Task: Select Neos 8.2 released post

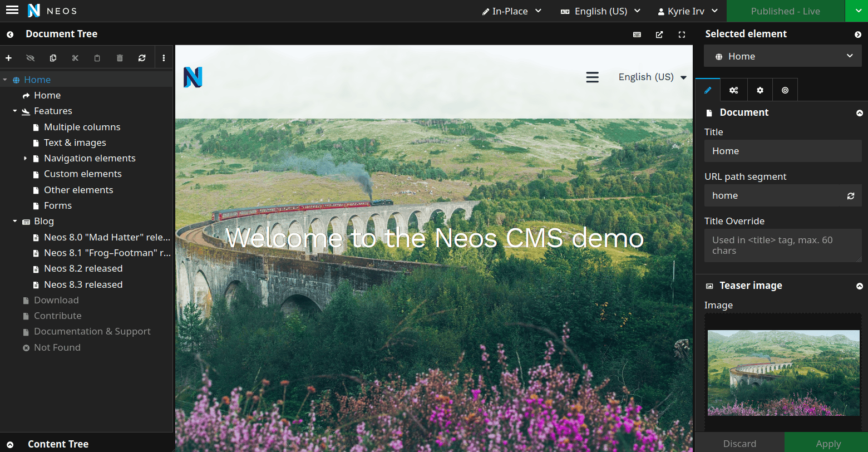Action: click(83, 268)
